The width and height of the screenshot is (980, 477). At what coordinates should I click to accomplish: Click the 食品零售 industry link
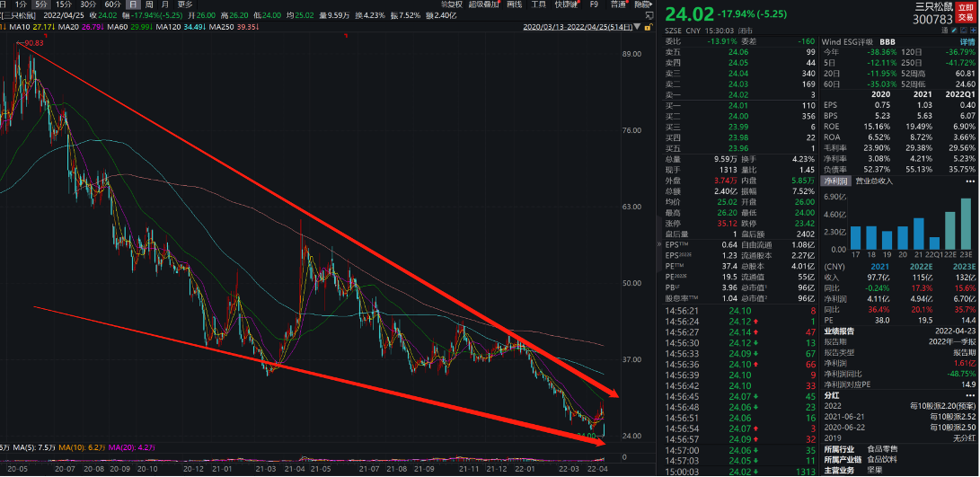point(881,446)
